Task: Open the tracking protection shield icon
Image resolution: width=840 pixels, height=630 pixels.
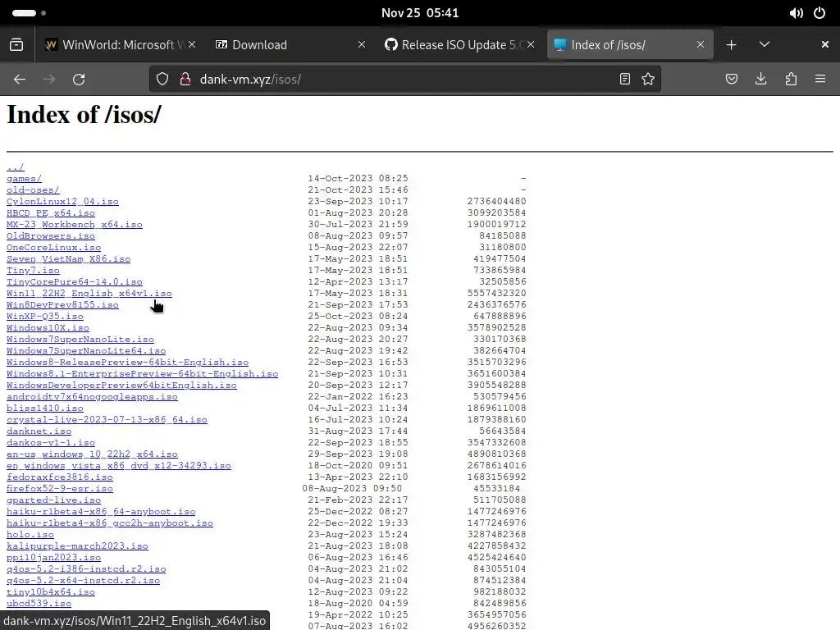Action: pyautogui.click(x=162, y=80)
